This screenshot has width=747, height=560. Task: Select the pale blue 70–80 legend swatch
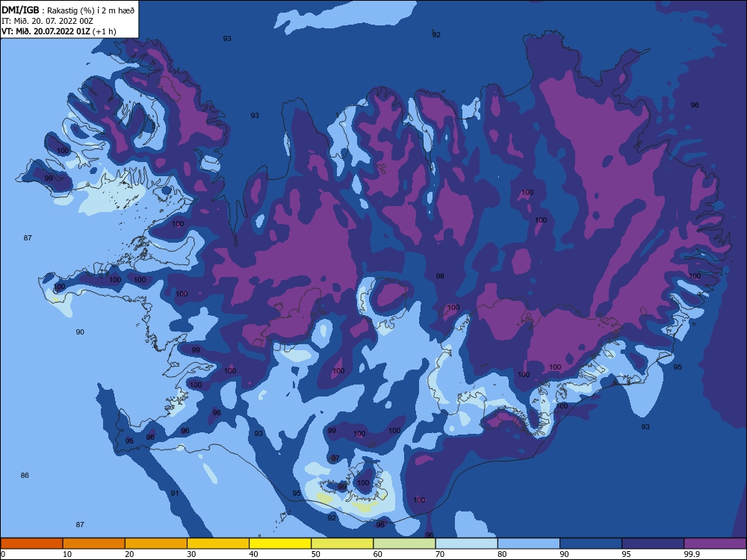tap(466, 544)
